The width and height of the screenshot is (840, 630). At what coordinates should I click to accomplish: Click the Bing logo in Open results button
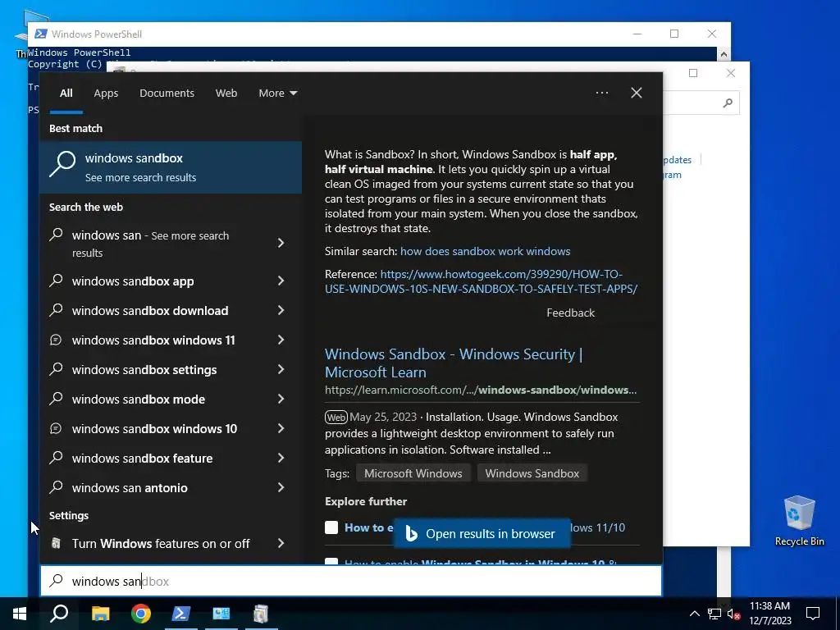(411, 533)
